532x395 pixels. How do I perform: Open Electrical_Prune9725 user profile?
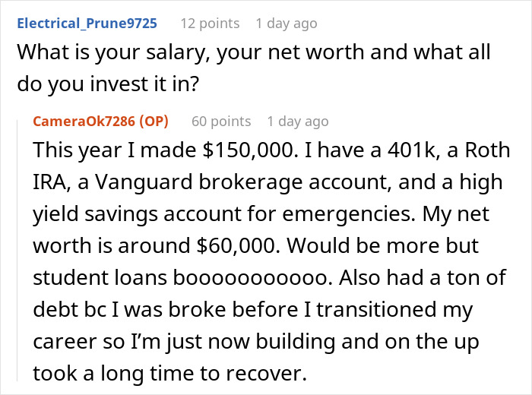point(87,24)
